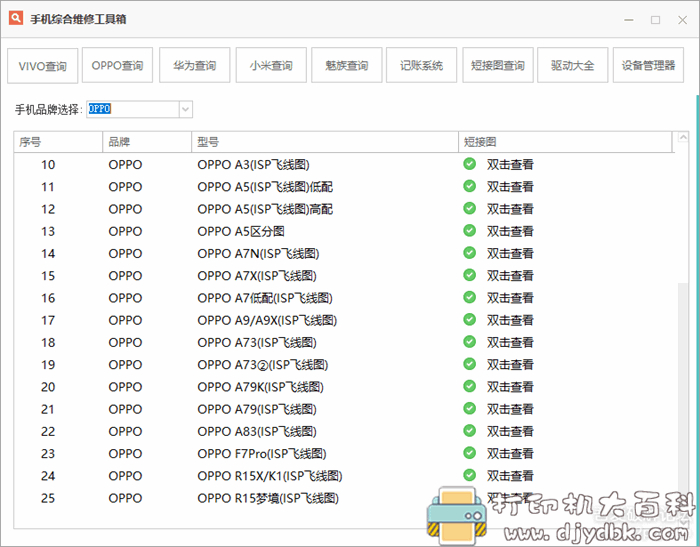Screen dimensions: 700x547
Task: Click the OPPO brand cell in row 20
Action: [125, 387]
